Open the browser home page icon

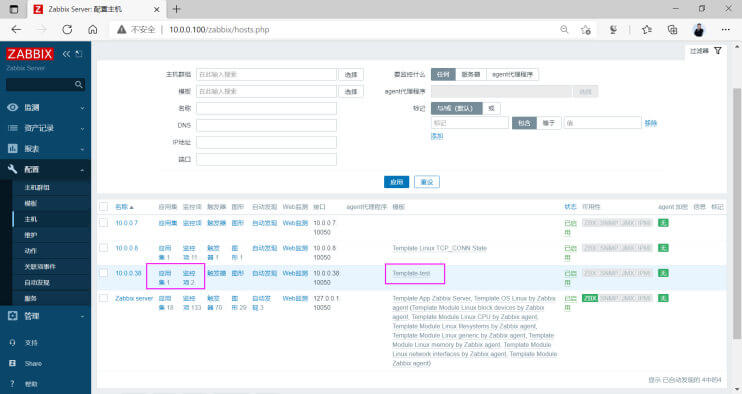tap(93, 29)
